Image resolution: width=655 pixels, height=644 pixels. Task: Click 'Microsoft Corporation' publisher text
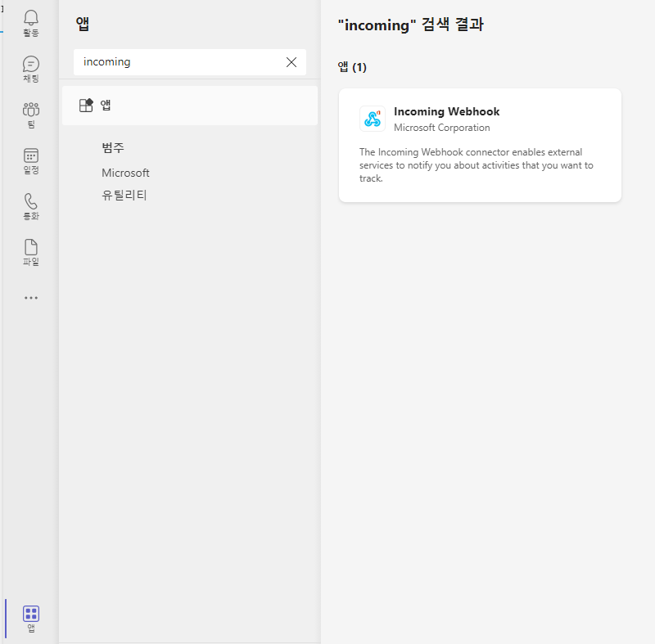442,128
